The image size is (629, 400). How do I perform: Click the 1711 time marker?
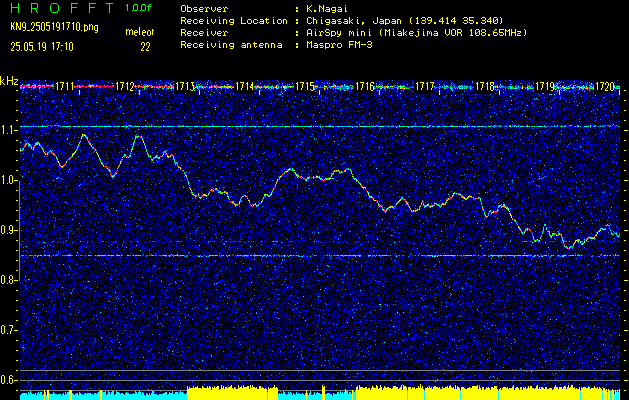(64, 86)
